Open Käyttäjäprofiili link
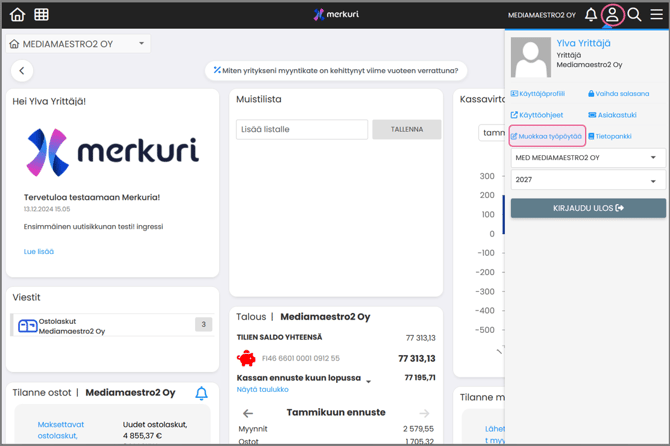This screenshot has height=446, width=670. click(x=538, y=94)
